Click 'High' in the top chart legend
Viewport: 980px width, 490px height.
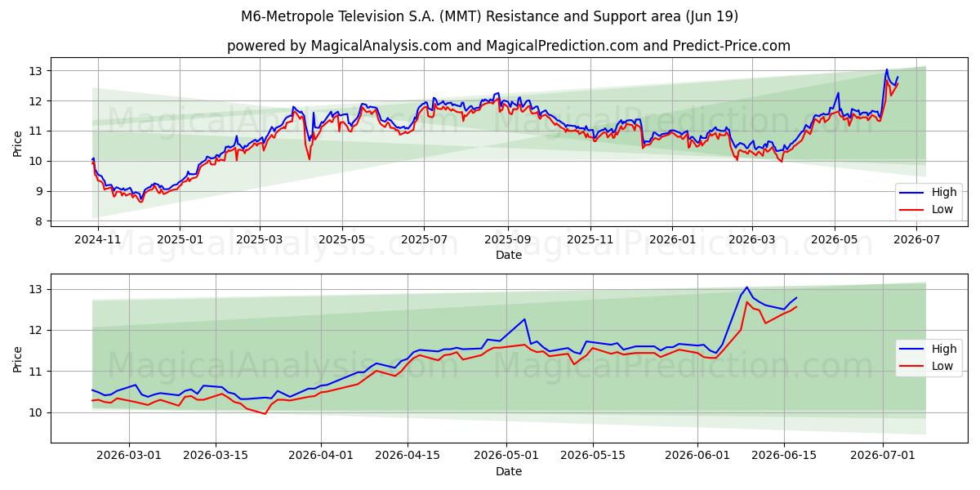(x=942, y=193)
